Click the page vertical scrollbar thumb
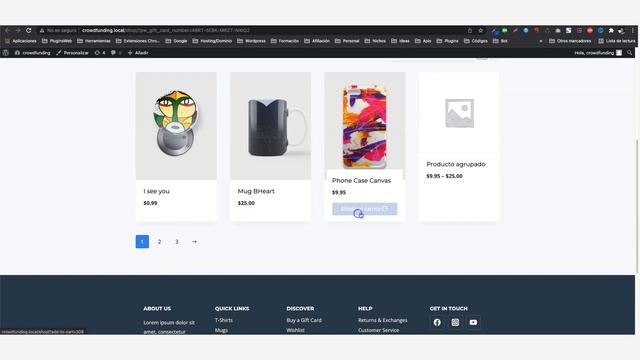The image size is (640, 360). click(x=637, y=206)
